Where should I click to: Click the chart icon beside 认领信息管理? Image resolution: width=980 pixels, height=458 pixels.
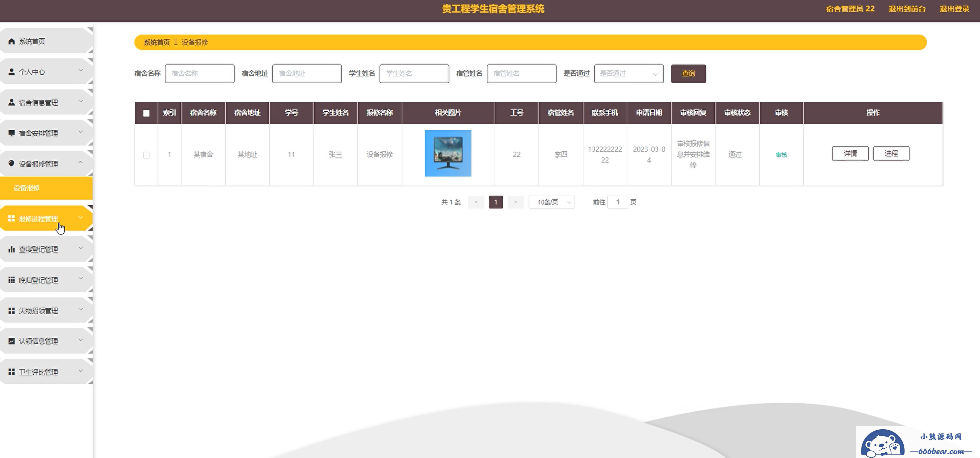[x=11, y=341]
